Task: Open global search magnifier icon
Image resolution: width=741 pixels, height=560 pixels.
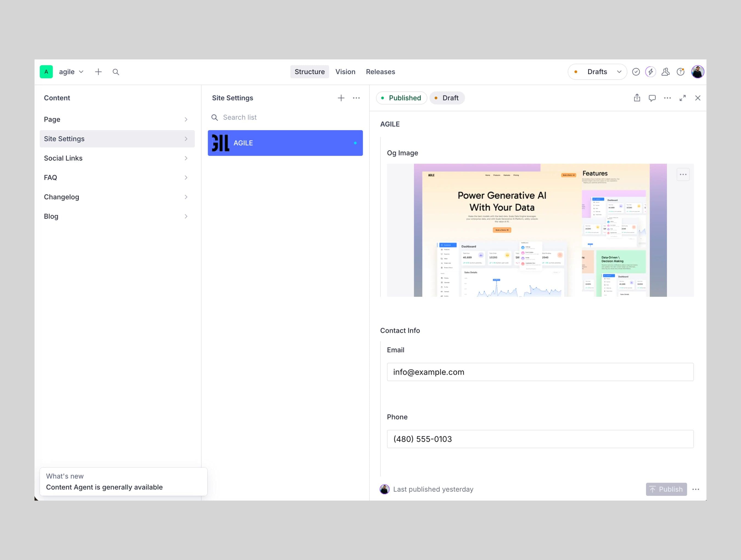Action: click(116, 72)
